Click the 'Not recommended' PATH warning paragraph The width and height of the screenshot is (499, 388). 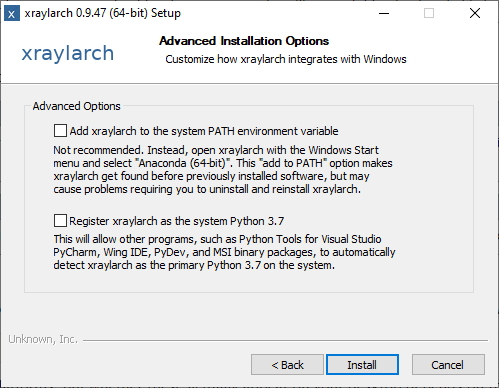point(223,169)
